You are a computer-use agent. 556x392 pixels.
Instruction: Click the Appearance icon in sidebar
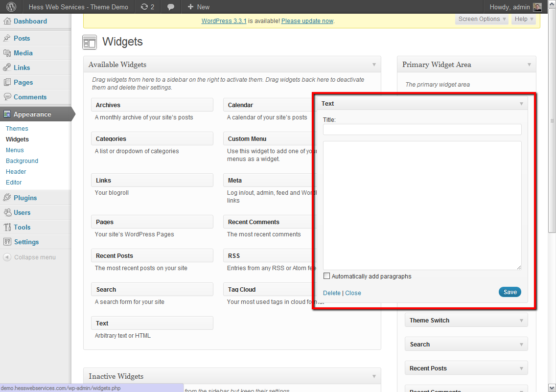pos(7,114)
